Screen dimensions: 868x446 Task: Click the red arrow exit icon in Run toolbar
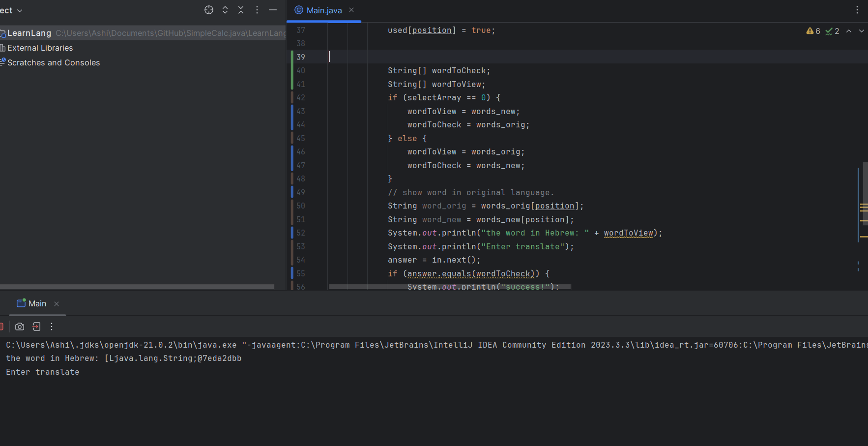tap(36, 327)
